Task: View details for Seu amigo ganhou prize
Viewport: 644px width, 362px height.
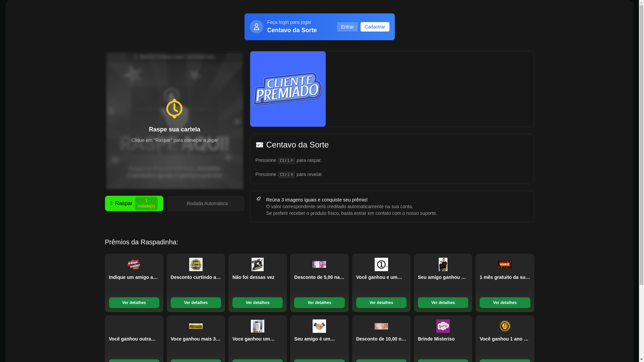Action: pos(443,303)
